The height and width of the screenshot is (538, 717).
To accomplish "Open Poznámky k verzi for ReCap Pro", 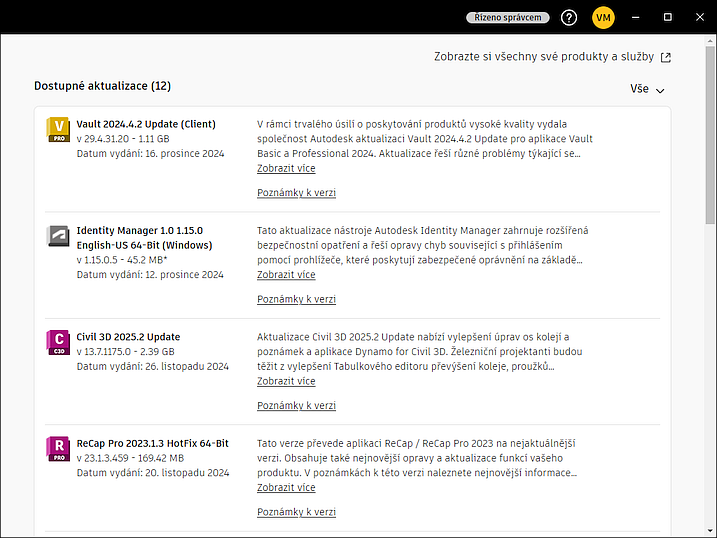I will pos(296,512).
